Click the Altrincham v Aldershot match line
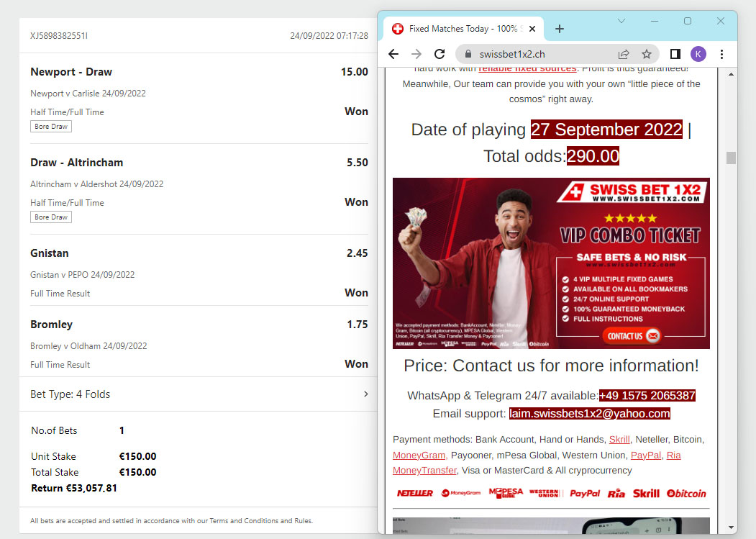Image resolution: width=756 pixels, height=539 pixels. 97,184
